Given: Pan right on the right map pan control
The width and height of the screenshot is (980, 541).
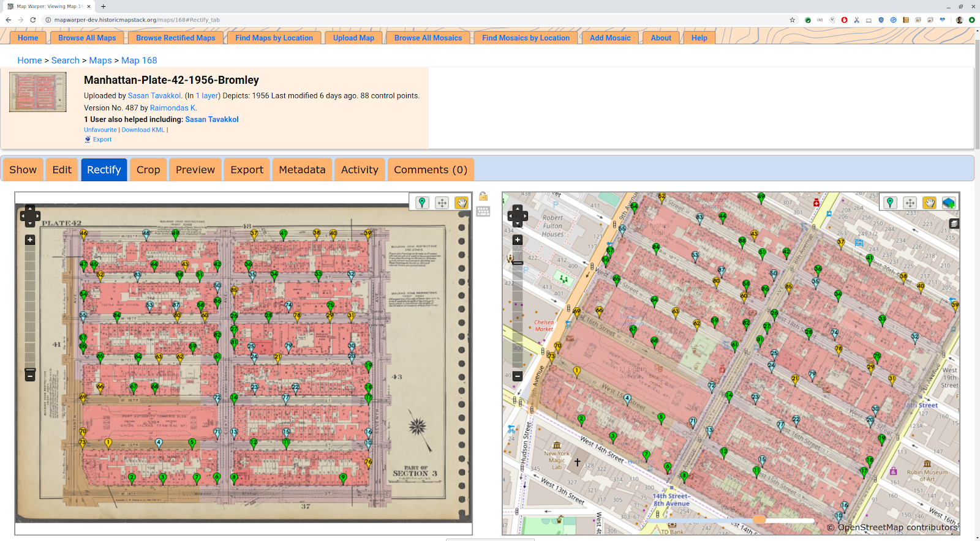Looking at the screenshot, I should coord(525,216).
